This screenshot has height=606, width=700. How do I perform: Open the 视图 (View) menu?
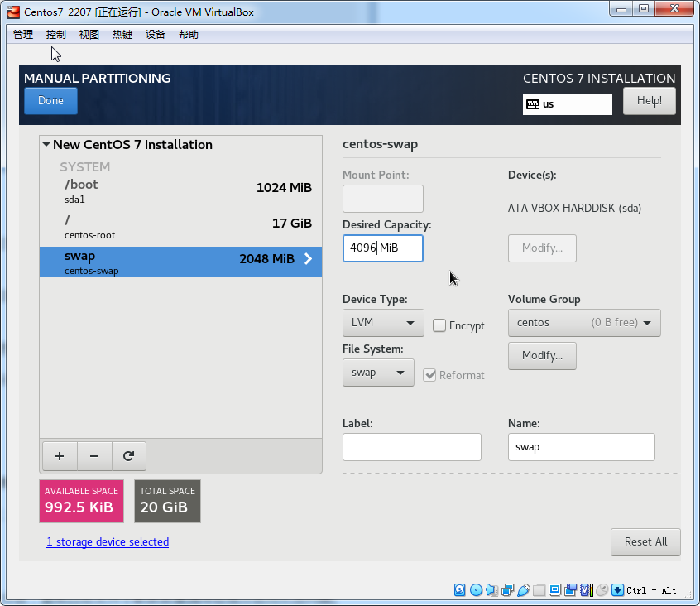[89, 35]
